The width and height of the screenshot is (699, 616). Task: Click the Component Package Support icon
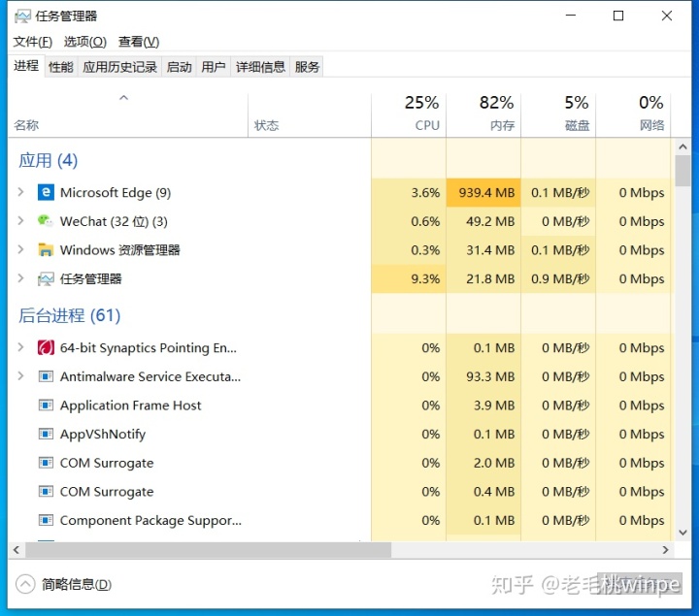tap(46, 520)
